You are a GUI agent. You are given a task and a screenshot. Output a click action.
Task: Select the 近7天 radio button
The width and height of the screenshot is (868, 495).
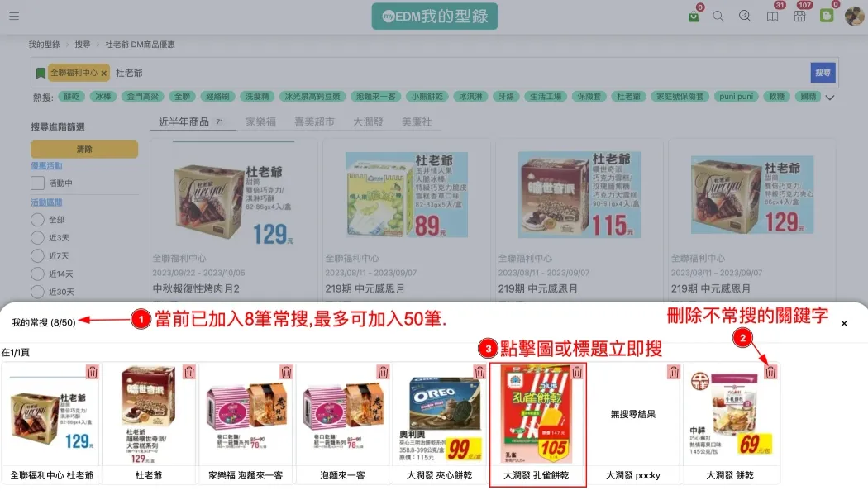38,256
